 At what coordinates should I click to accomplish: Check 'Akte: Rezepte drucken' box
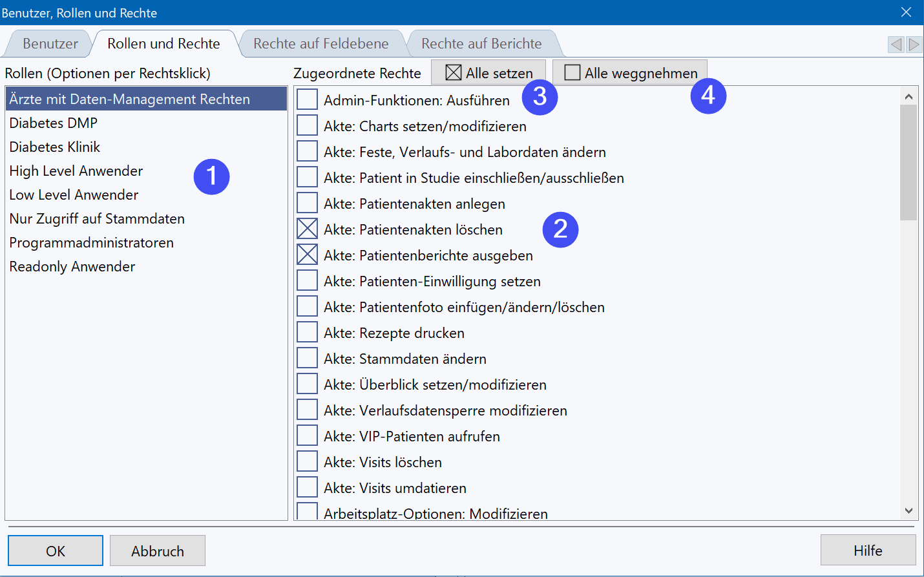pyautogui.click(x=307, y=332)
